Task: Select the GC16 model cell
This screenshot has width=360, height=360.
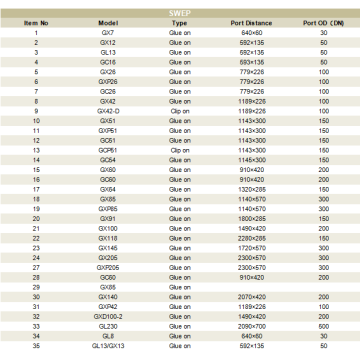Action: click(108, 62)
